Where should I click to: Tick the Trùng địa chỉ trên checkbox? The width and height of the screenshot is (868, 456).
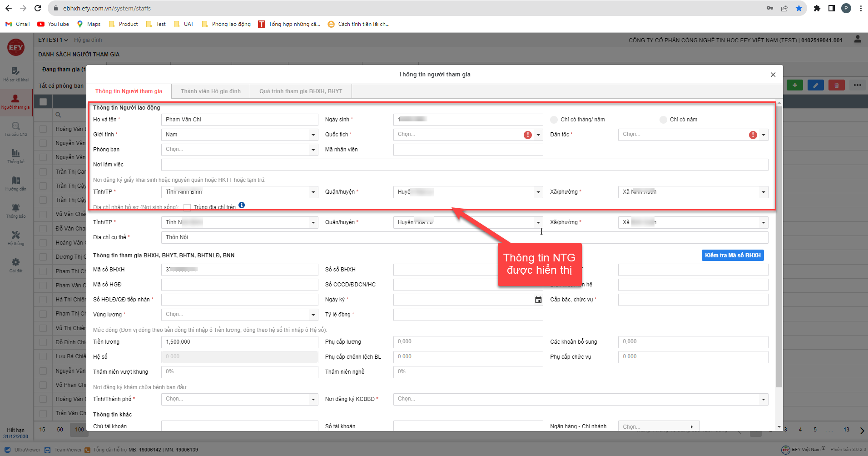point(187,207)
